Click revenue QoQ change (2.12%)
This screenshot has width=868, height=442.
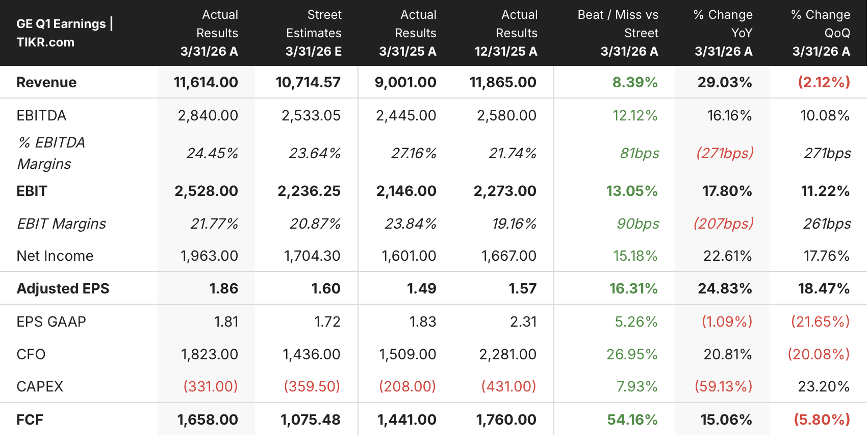(x=824, y=82)
